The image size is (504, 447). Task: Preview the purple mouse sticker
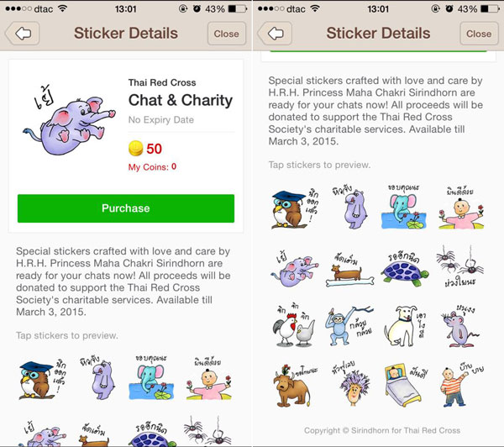coord(461,326)
